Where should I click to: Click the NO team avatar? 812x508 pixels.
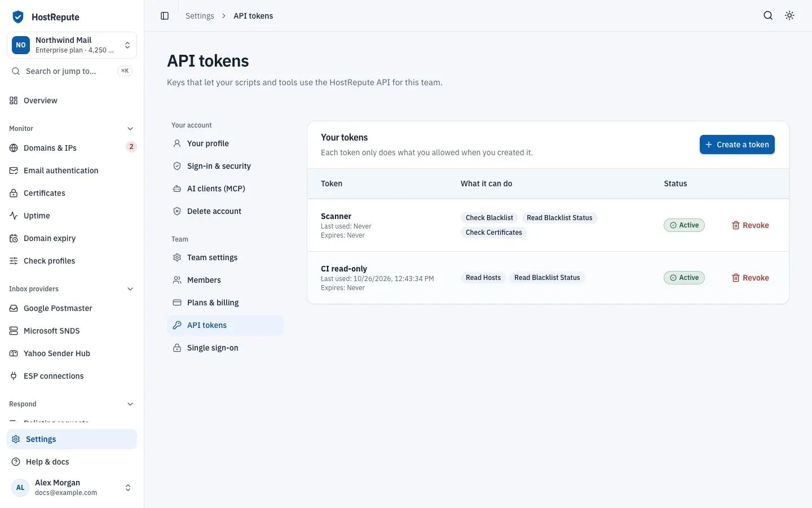tap(21, 45)
